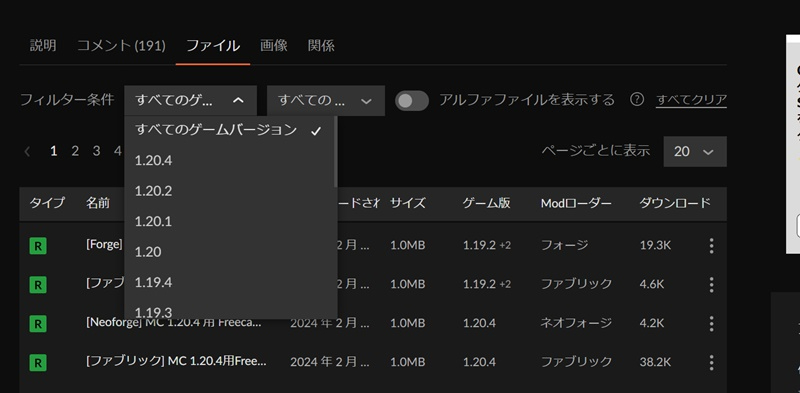
Task: Select version 1.20.2 in dropdown list
Action: [229, 191]
